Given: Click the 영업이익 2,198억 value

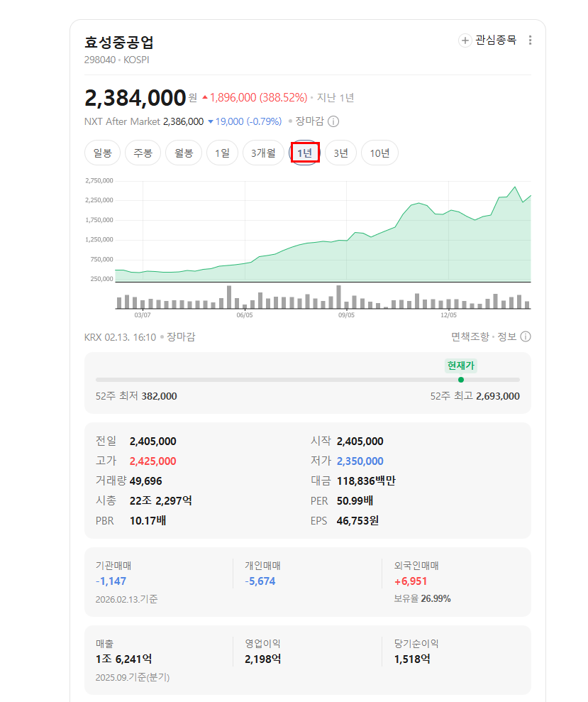Looking at the screenshot, I should point(262,659).
